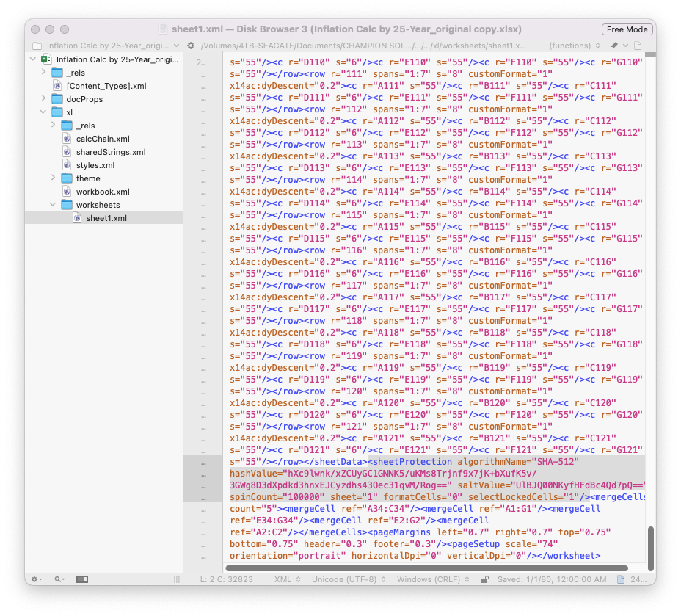Click the hashValue attribute text
The width and height of the screenshot is (681, 616).
click(x=255, y=474)
